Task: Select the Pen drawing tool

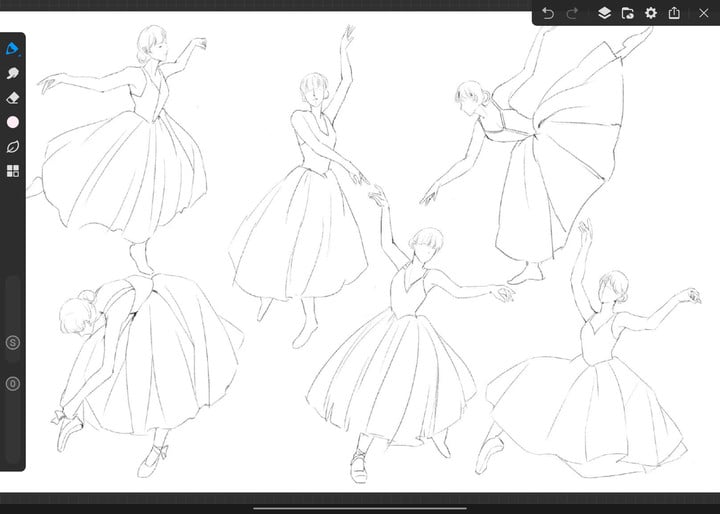Action: 12,49
